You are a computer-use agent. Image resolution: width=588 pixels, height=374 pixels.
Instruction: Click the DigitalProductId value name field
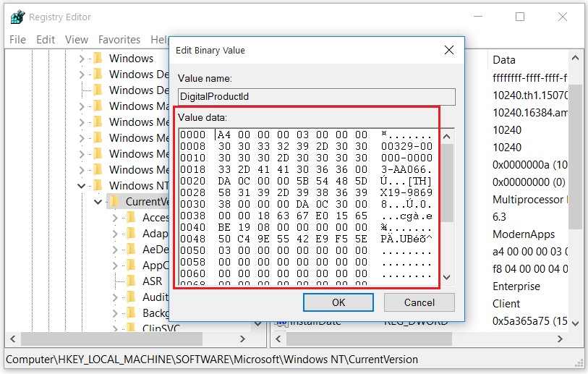point(317,97)
